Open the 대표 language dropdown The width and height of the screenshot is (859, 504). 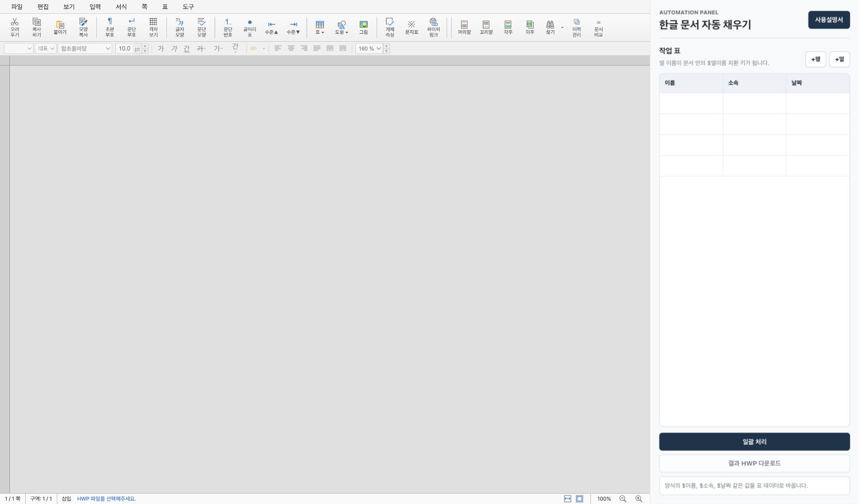click(46, 48)
